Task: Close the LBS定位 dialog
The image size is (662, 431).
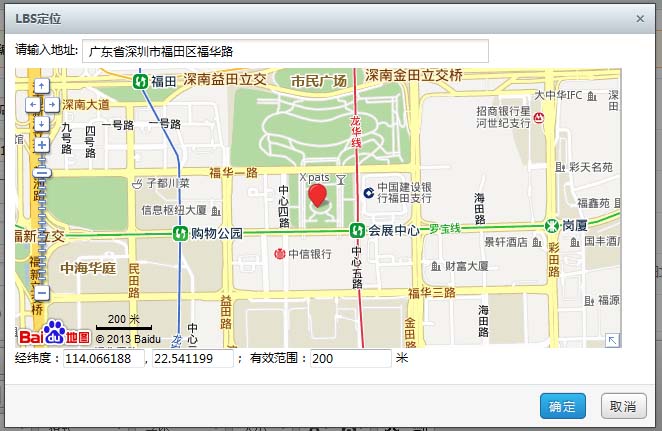Action: coord(640,19)
